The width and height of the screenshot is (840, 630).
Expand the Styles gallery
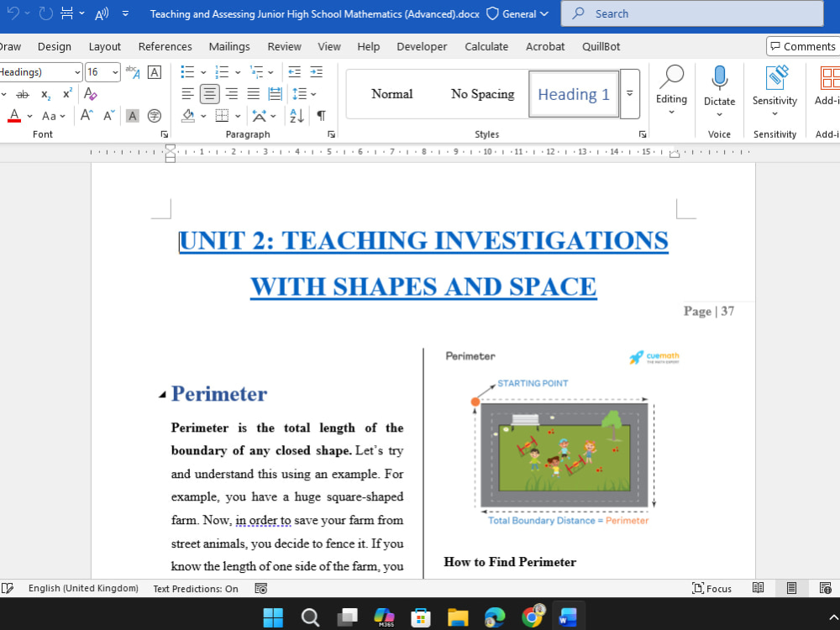tap(630, 94)
